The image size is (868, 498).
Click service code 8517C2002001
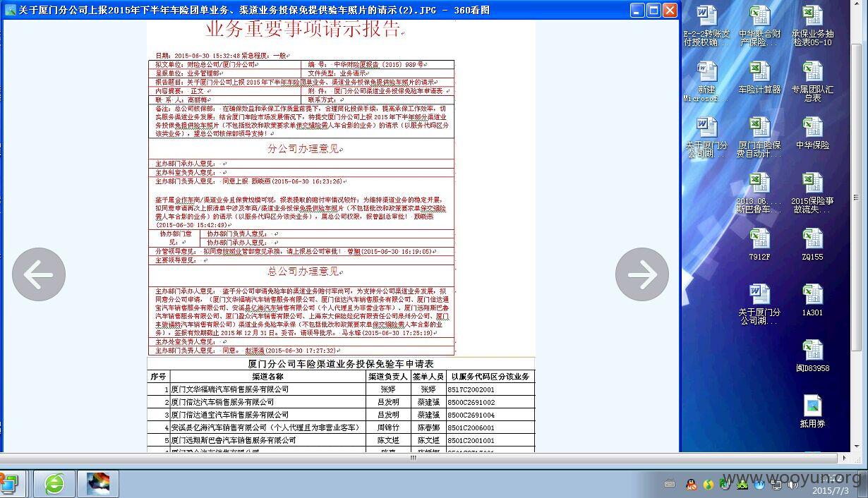471,389
